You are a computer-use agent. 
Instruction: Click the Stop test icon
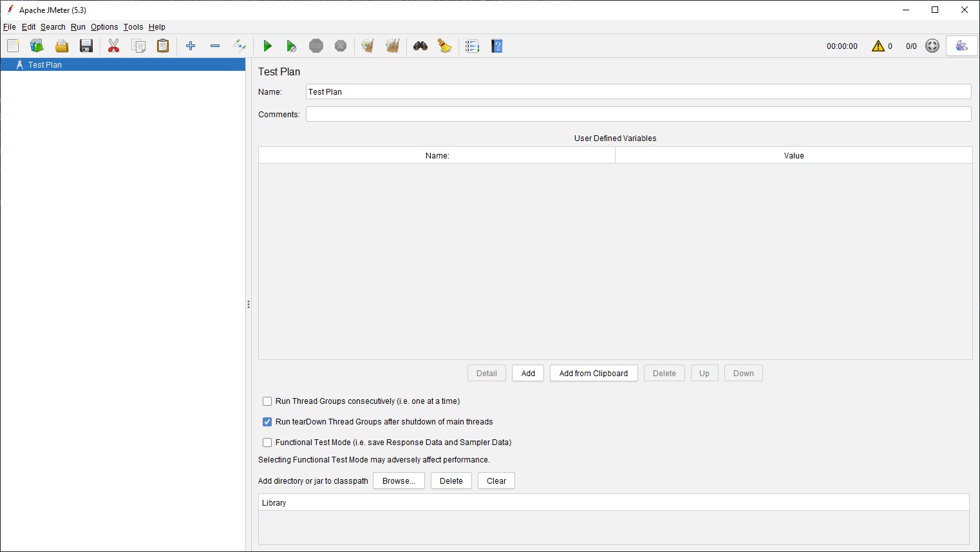click(x=316, y=46)
